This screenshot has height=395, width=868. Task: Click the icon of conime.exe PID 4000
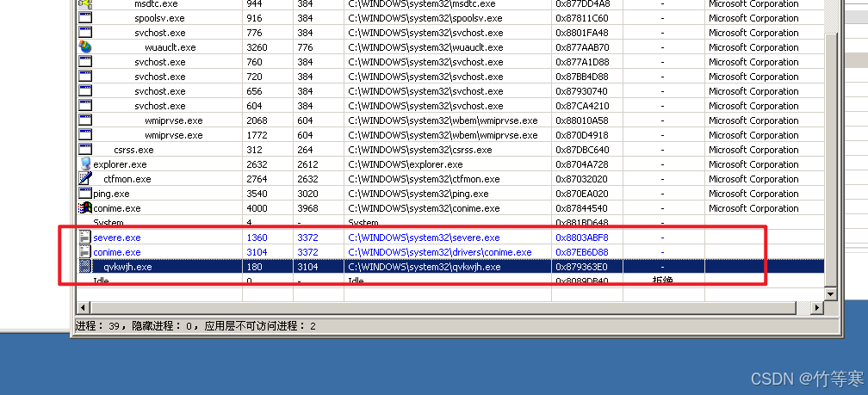coord(85,208)
